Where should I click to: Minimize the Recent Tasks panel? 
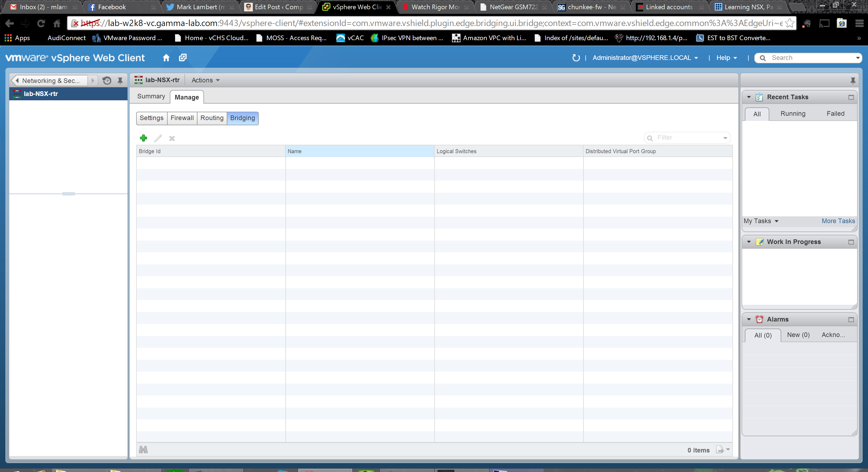[851, 97]
